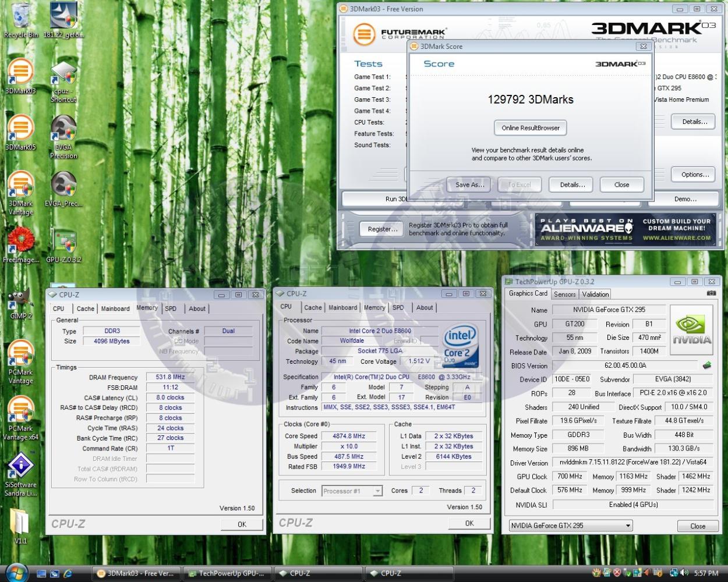This screenshot has height=582, width=728.
Task: Open the cpuz Shortcut desktop icon
Action: tap(63, 83)
